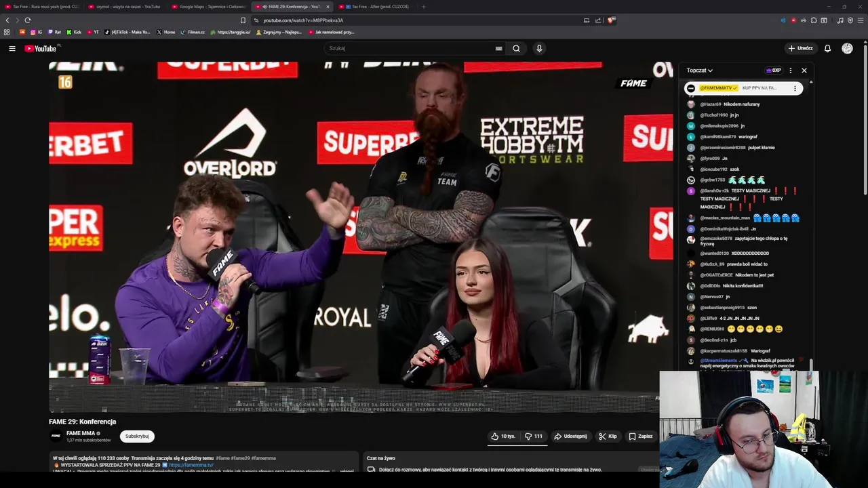Open YouTube notifications bell

tap(827, 48)
